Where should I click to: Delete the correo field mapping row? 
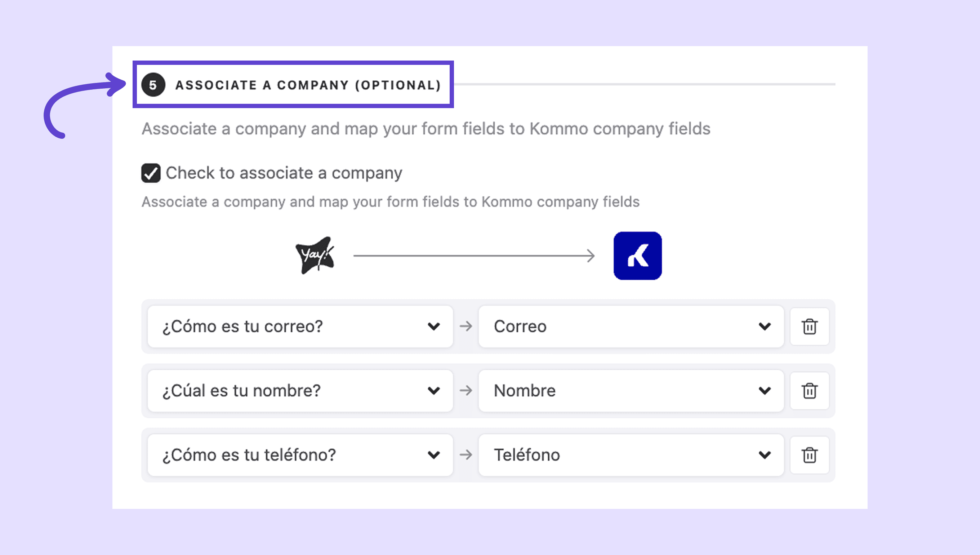[809, 327]
